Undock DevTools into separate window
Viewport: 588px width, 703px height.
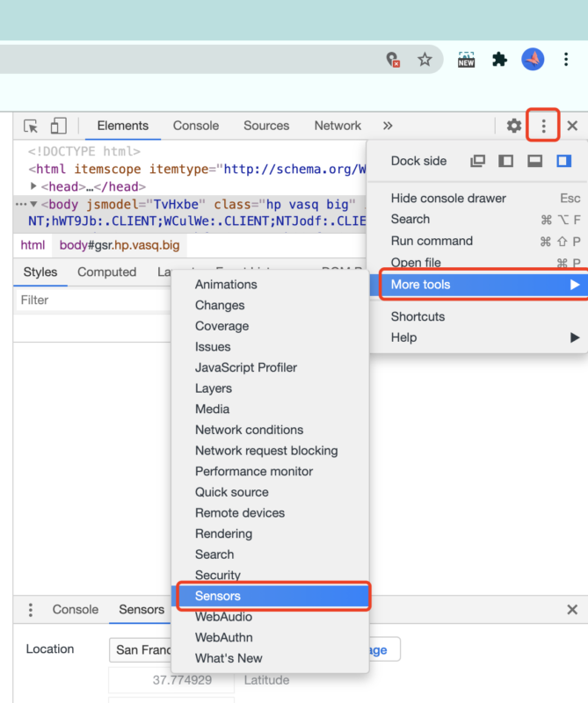pyautogui.click(x=478, y=162)
